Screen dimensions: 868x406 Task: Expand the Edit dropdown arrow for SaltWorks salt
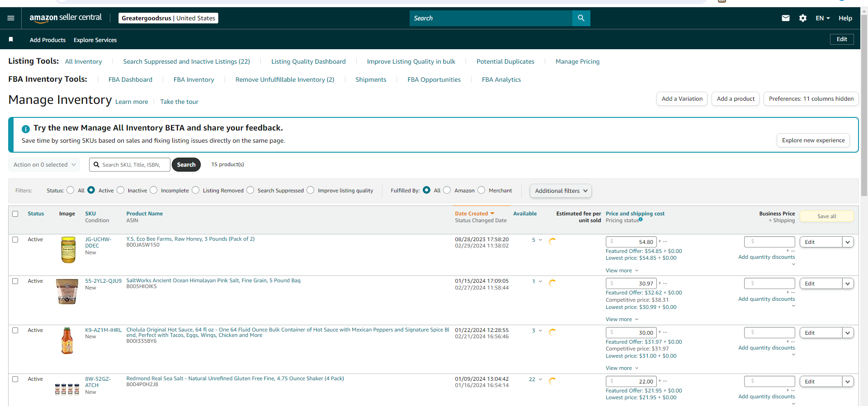coord(848,284)
